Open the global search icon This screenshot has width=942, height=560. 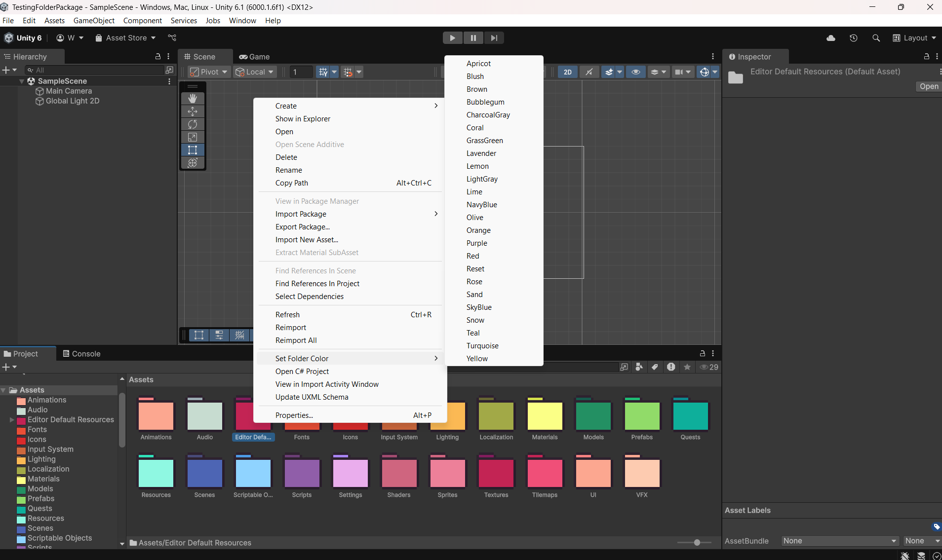click(x=876, y=38)
